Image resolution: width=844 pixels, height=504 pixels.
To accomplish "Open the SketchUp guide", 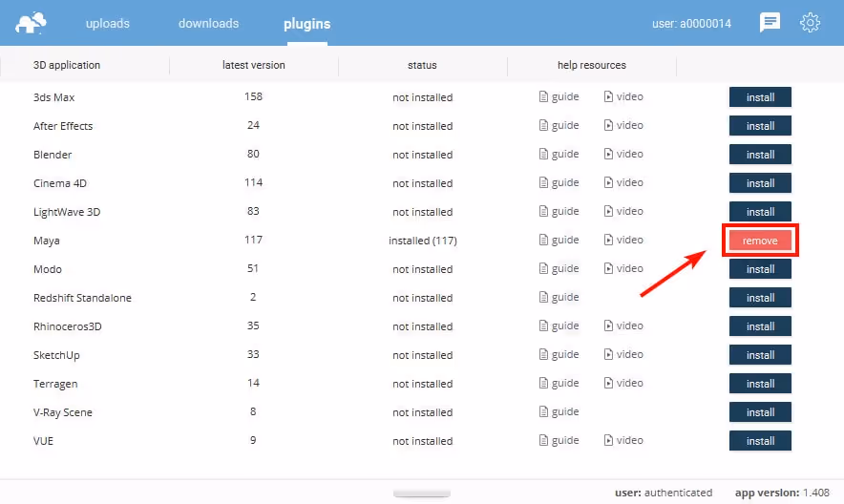I will (559, 354).
